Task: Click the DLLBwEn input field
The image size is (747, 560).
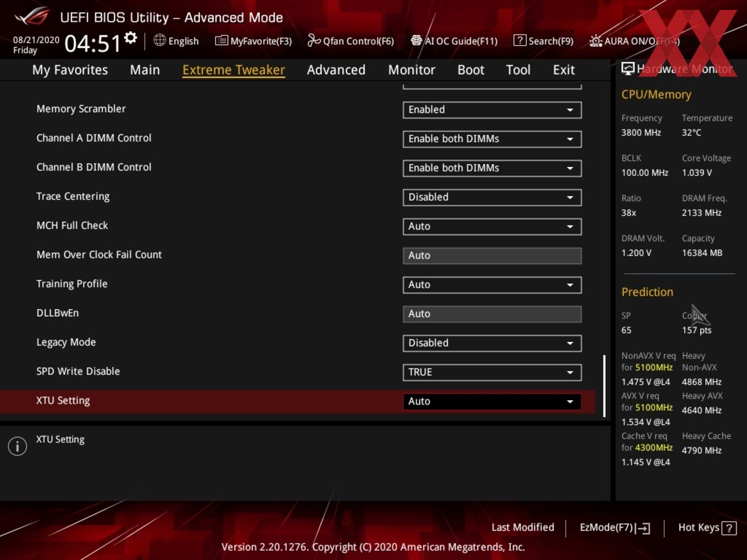Action: pyautogui.click(x=492, y=313)
